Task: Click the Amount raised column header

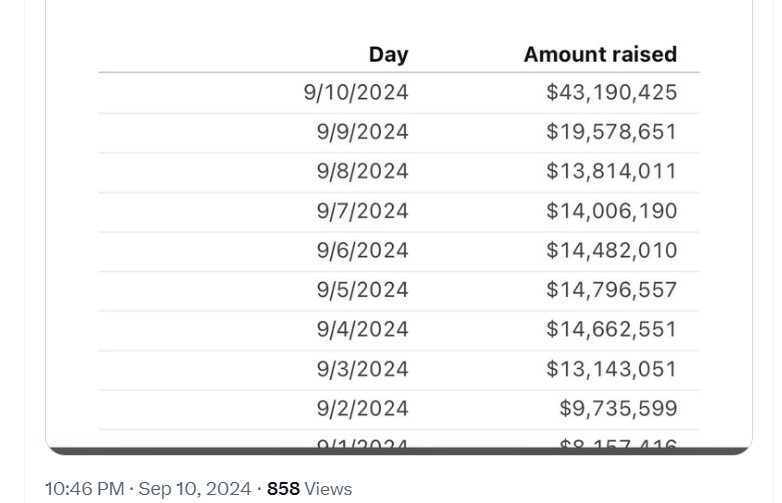Action: 600,54
